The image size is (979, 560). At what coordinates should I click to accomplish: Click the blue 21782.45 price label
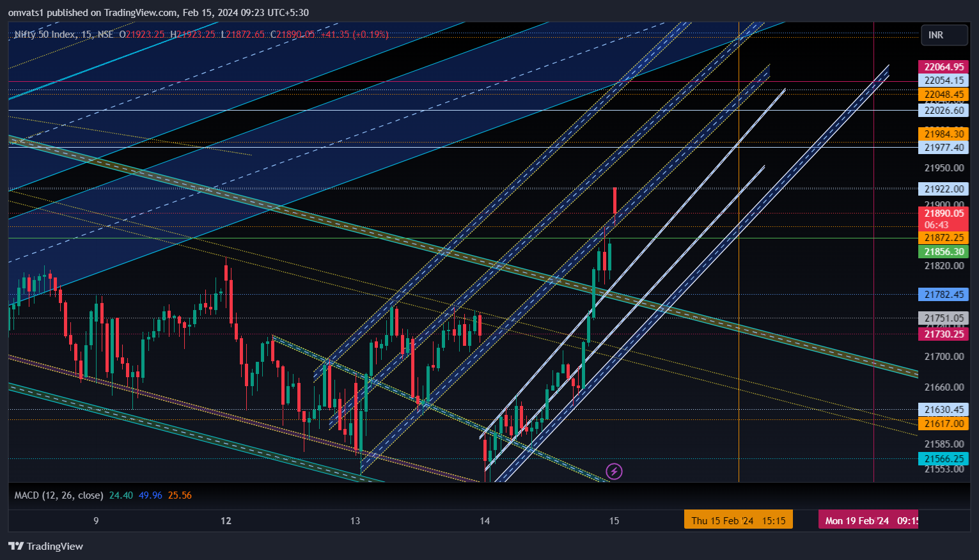(x=943, y=295)
